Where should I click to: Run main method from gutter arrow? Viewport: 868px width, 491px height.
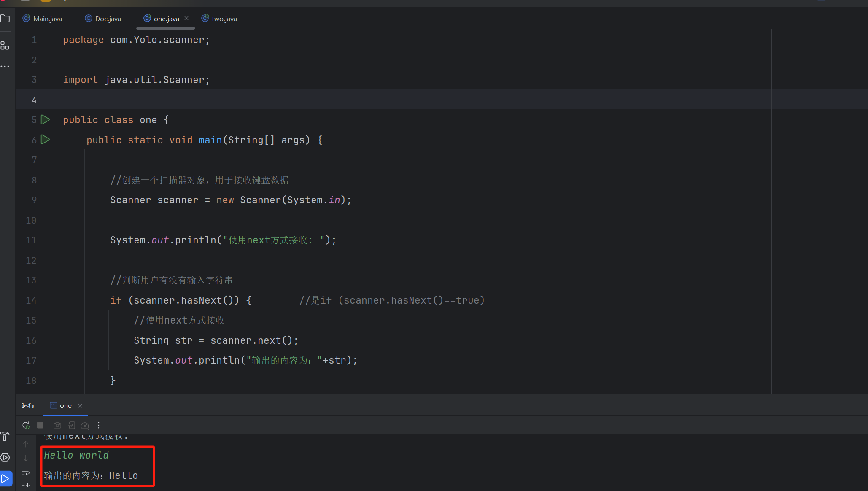(45, 140)
